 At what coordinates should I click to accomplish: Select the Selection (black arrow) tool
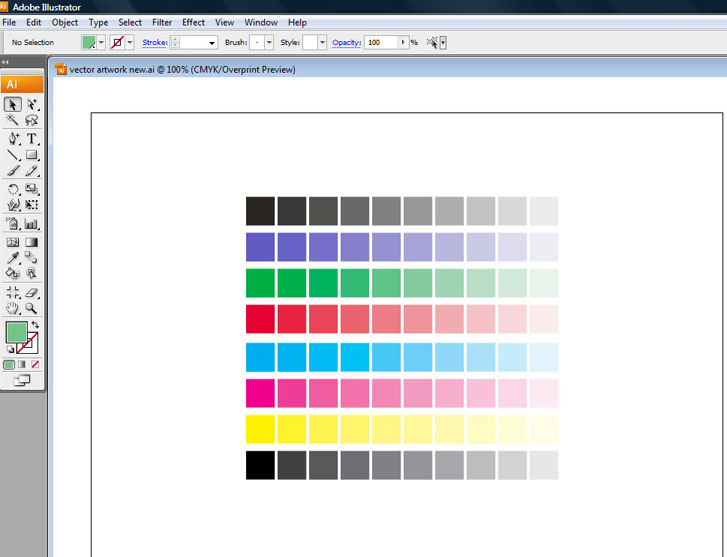13,105
